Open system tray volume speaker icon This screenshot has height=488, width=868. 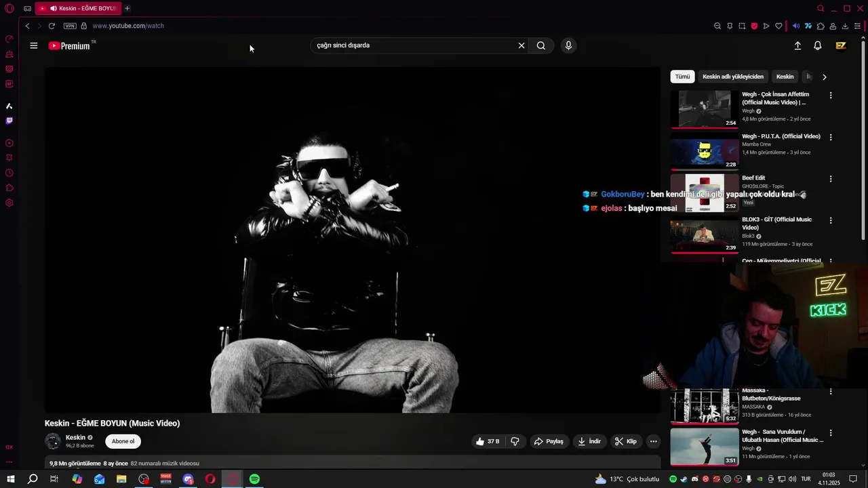point(793,479)
